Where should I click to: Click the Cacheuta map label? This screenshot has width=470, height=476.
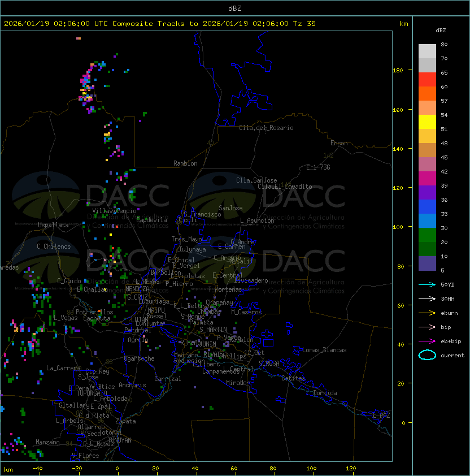pos(97,318)
